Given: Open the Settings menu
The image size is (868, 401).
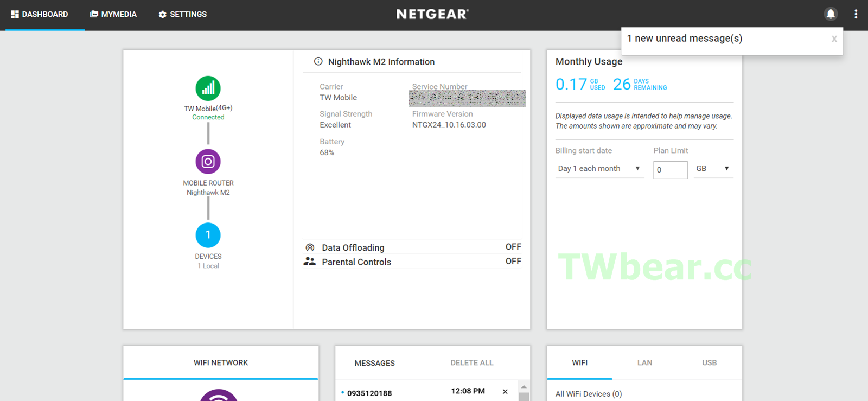Looking at the screenshot, I should coord(183,15).
